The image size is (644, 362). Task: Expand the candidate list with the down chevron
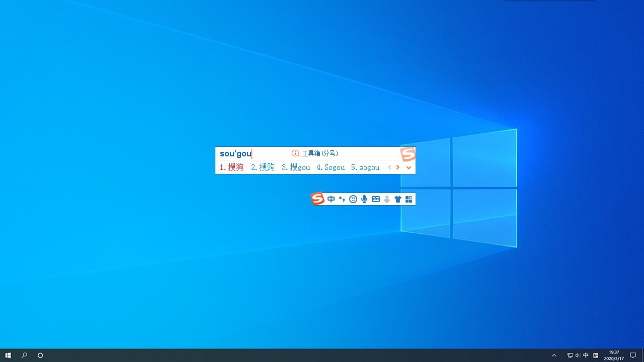408,167
